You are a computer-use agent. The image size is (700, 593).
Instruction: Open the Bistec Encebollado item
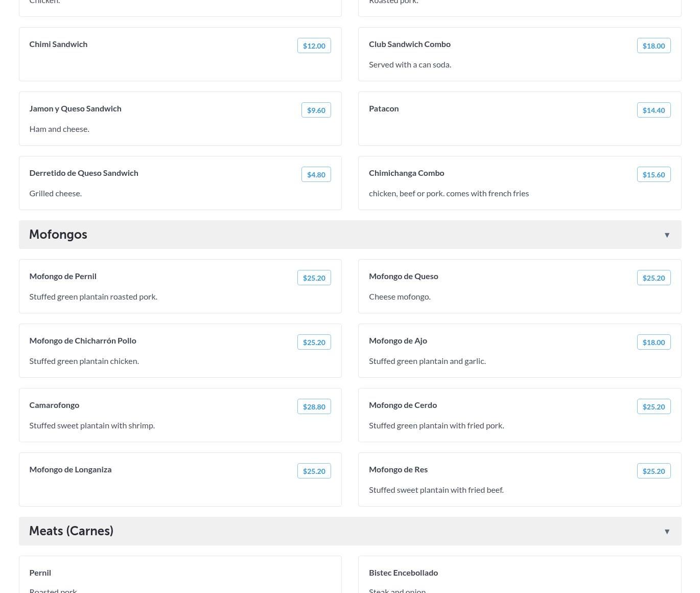click(403, 573)
